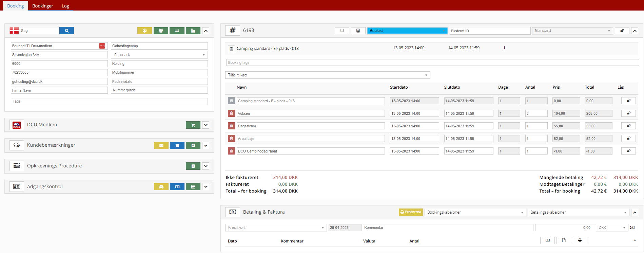Open the Log tab
Viewport: 644px width, 253px height.
pos(65,6)
